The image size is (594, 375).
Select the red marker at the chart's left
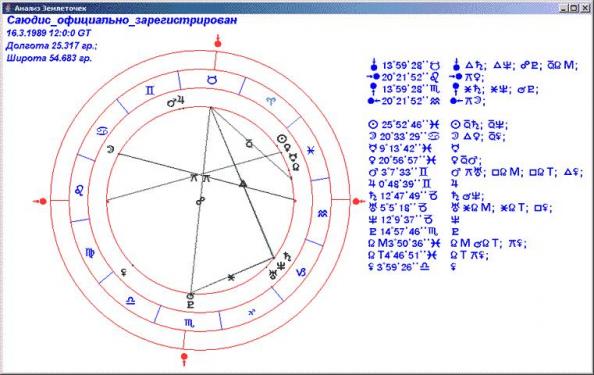[40, 201]
